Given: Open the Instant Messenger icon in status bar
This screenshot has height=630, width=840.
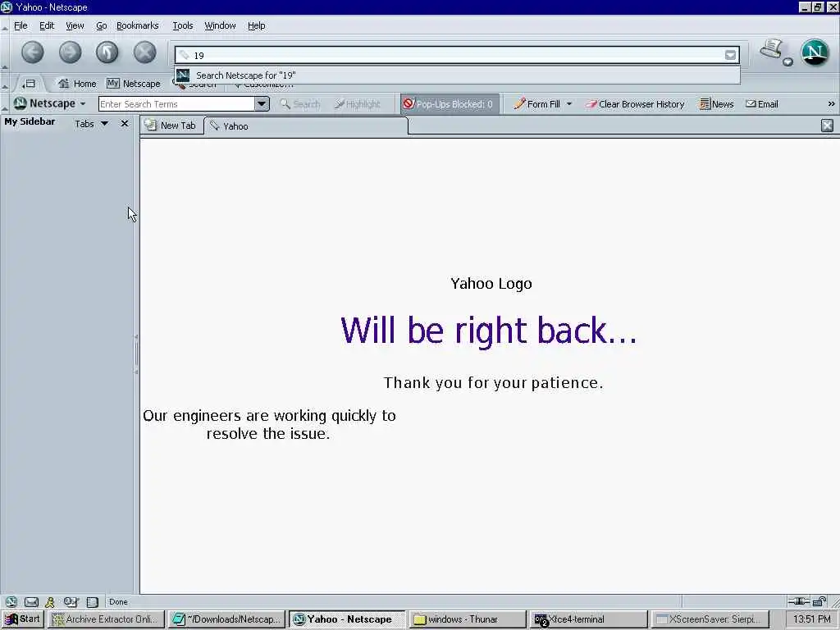Looking at the screenshot, I should tap(50, 601).
